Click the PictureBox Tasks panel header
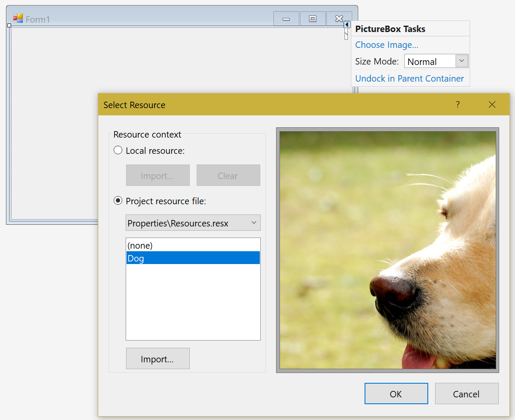Image resolution: width=515 pixels, height=420 pixels. (390, 29)
